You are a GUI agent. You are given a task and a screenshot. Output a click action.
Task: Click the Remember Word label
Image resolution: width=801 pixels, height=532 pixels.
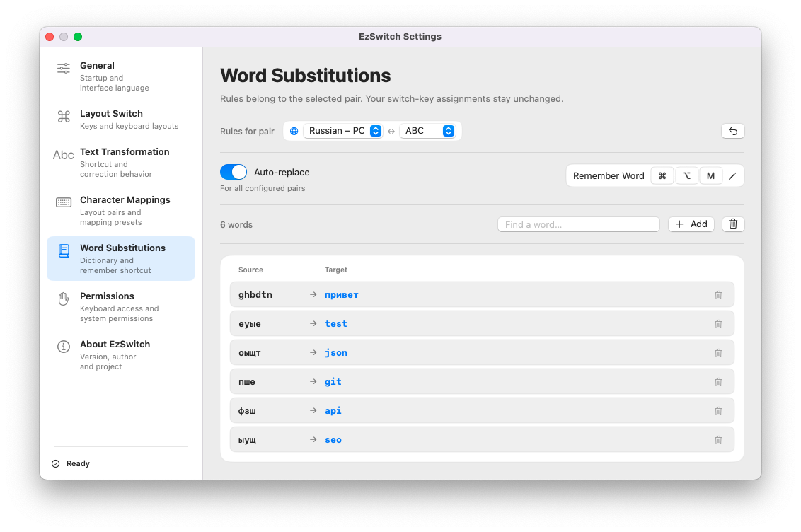tap(609, 175)
